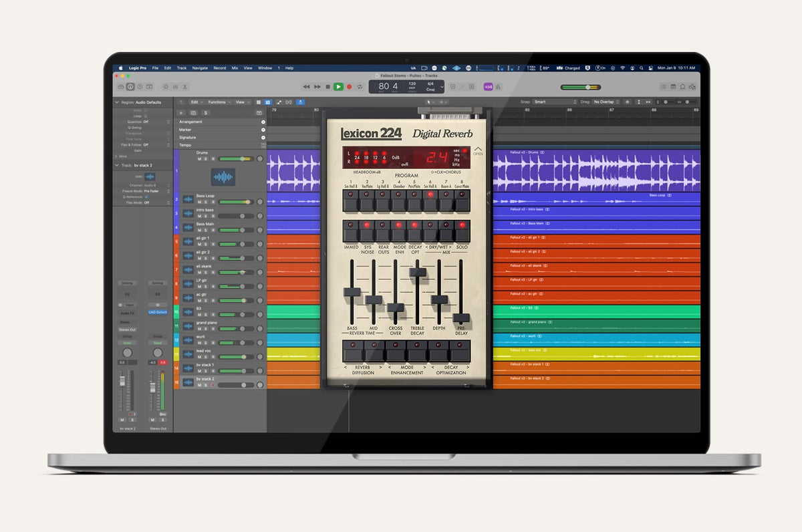
Task: Click the PRE-DELAY fader handle
Action: point(461,318)
